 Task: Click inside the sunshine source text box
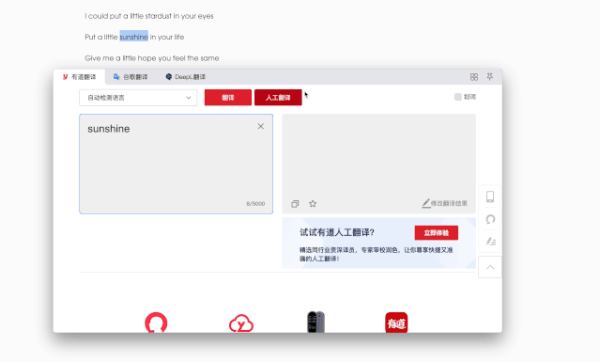coord(176,164)
